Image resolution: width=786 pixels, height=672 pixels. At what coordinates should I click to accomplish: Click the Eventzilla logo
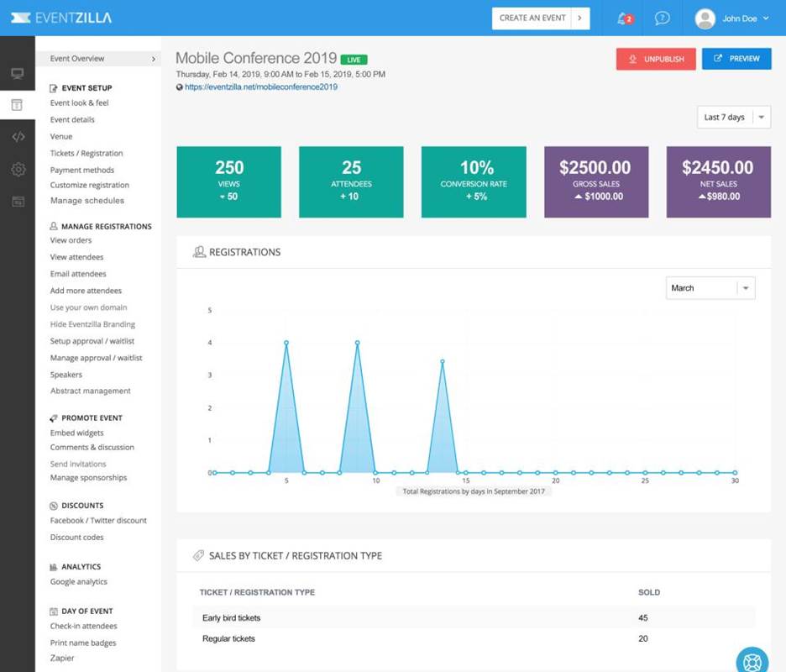(x=61, y=18)
